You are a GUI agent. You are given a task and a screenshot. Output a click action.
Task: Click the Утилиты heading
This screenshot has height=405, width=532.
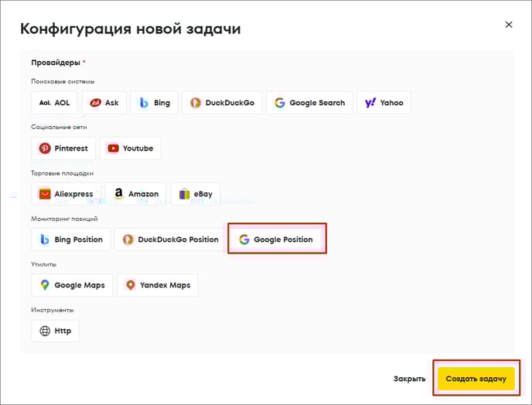(x=44, y=264)
